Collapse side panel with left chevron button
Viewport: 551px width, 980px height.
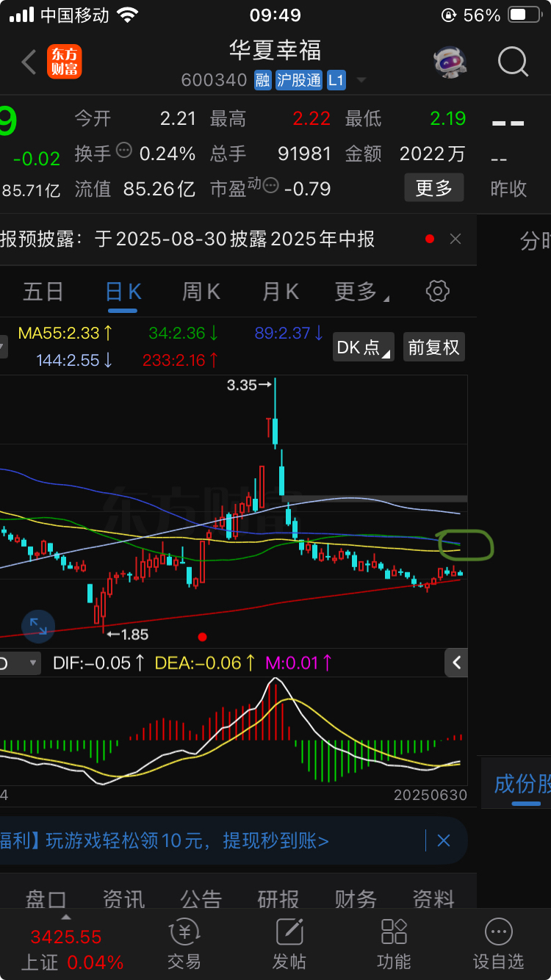tap(456, 663)
